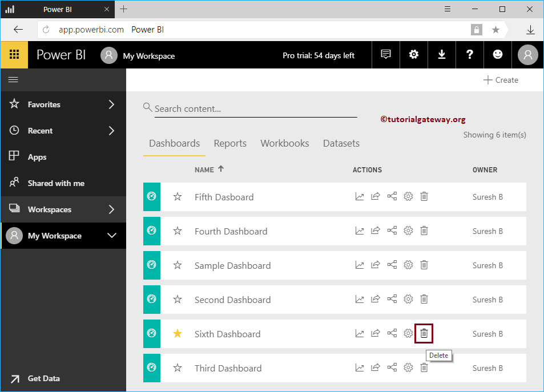Open the yellow app launcher grid
Image resolution: width=544 pixels, height=392 pixels.
pyautogui.click(x=14, y=54)
